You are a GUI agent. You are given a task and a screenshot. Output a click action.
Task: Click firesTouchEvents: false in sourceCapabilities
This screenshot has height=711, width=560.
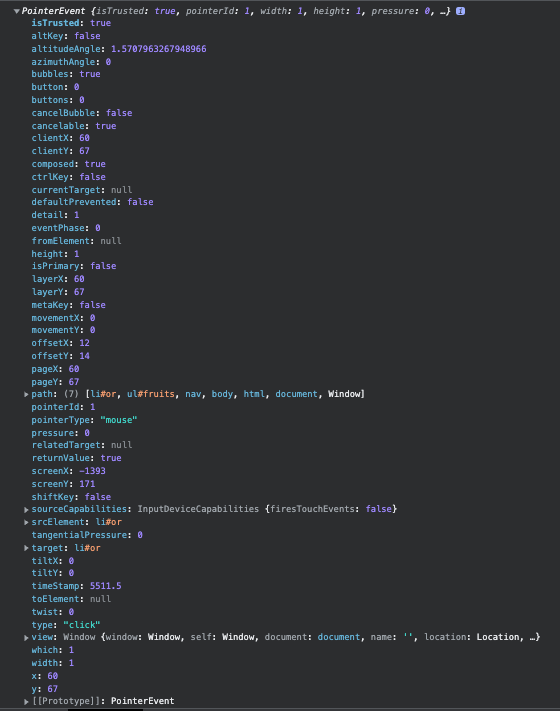pos(331,509)
